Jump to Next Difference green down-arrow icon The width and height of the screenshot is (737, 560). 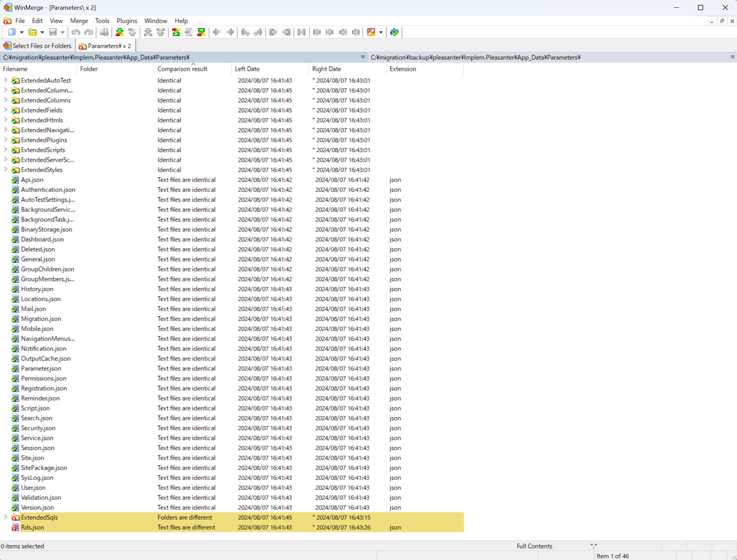(120, 32)
